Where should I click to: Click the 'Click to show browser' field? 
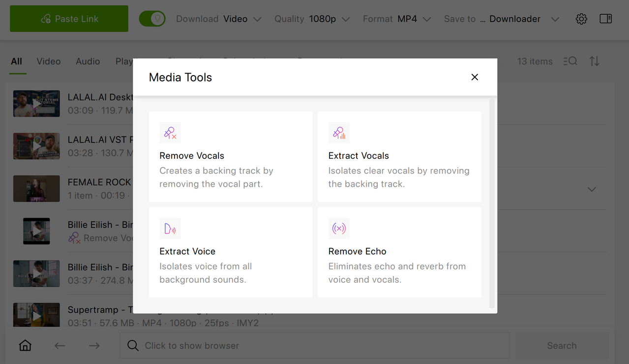click(x=315, y=345)
